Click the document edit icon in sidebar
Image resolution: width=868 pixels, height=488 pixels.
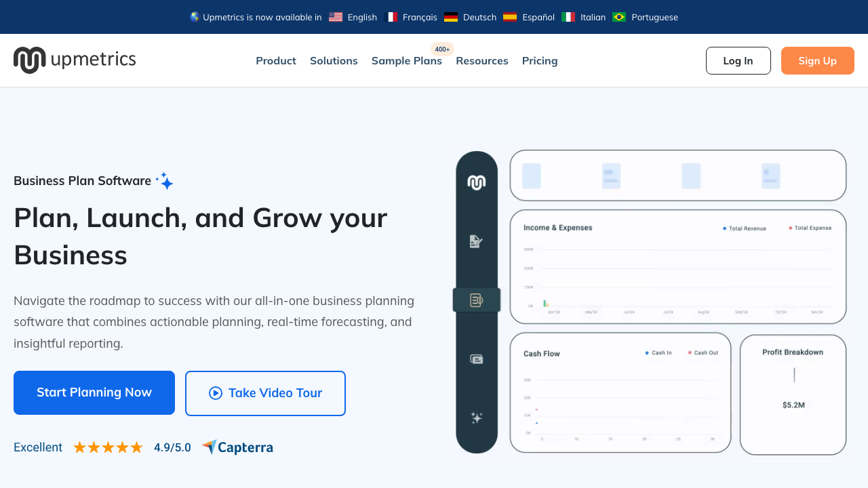click(x=477, y=241)
